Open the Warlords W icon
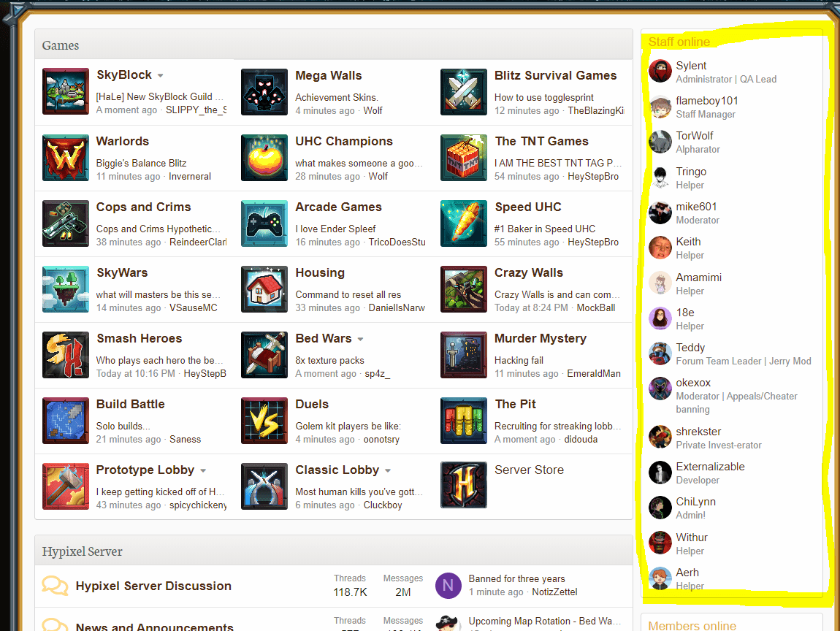Viewport: 840px width, 631px height. [65, 158]
